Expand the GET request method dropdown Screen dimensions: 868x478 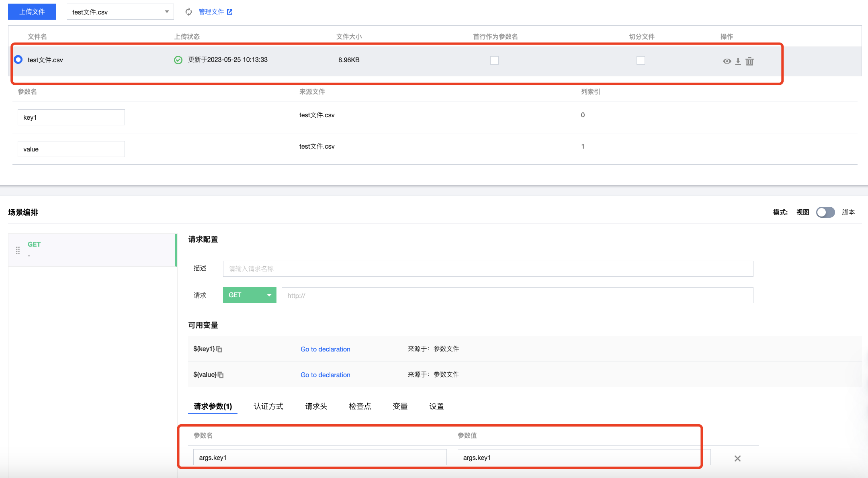point(250,295)
